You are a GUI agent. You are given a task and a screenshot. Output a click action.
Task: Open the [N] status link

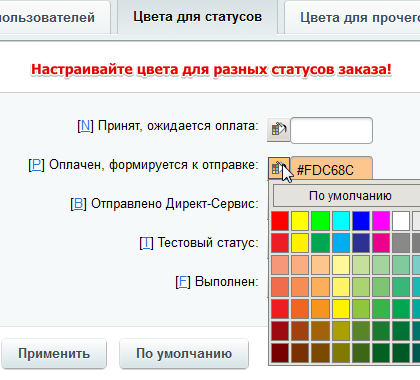pos(85,126)
